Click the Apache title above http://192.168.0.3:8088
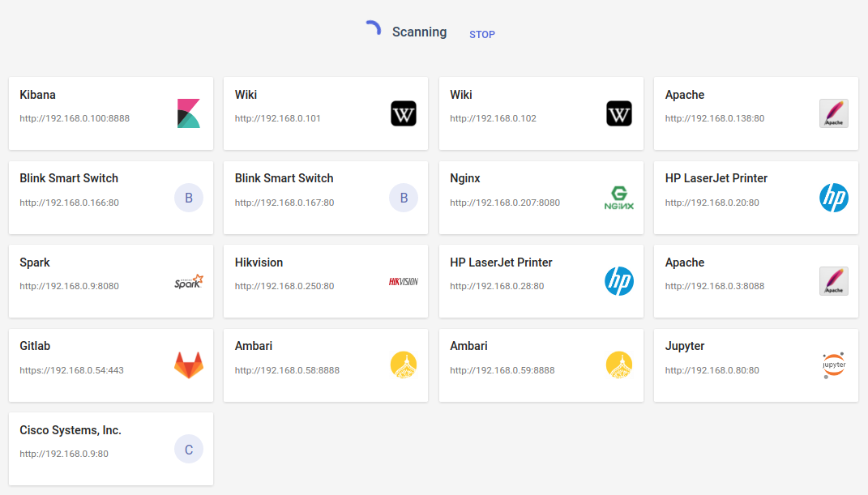The height and width of the screenshot is (495, 868). (x=685, y=262)
